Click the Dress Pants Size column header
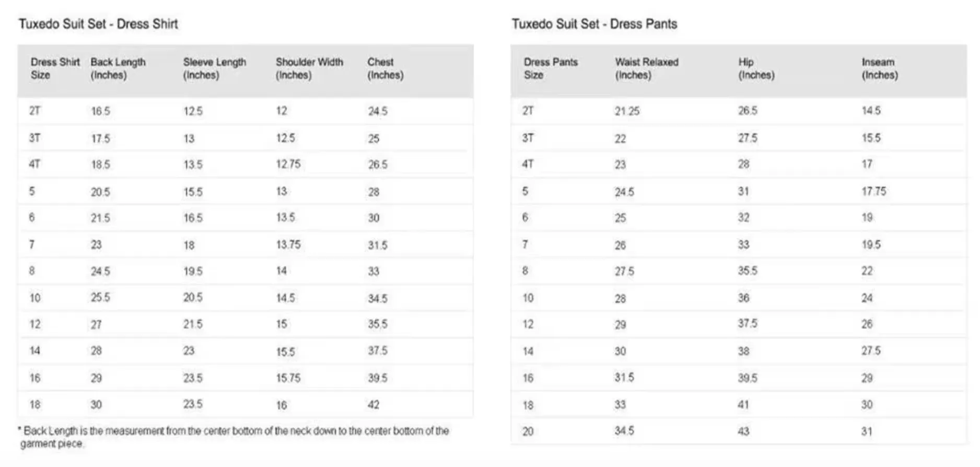980x467 pixels. tap(551, 68)
